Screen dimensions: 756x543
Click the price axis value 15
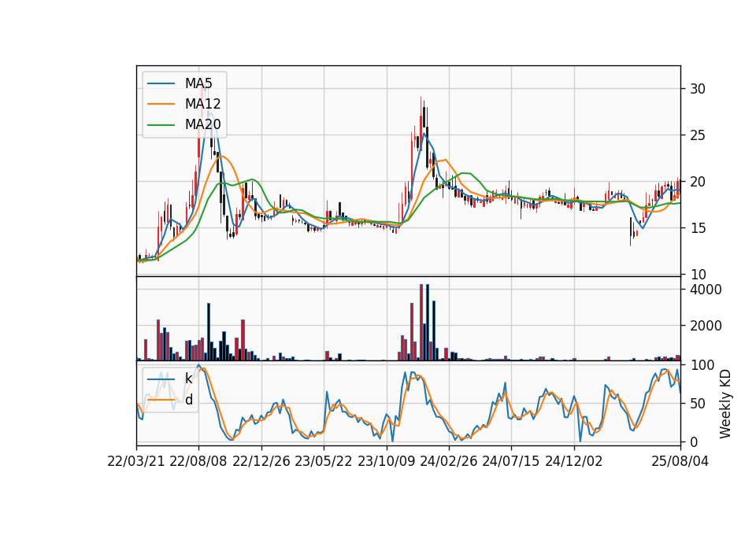point(698,228)
